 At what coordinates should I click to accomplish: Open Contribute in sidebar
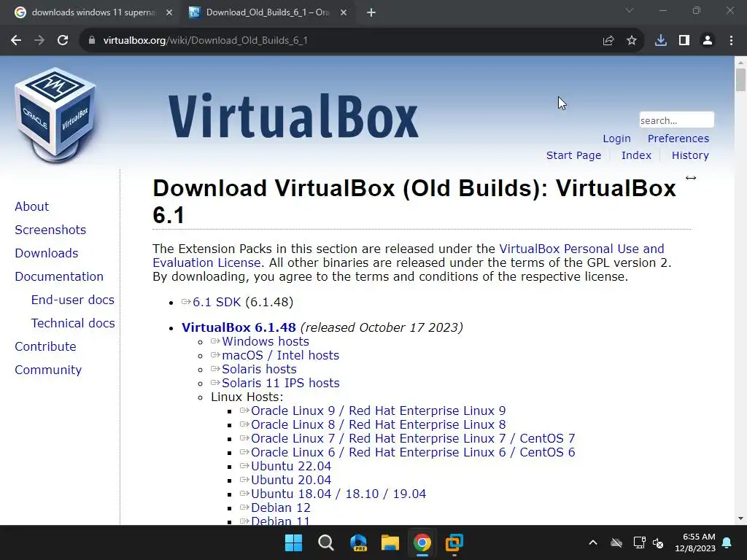[45, 346]
